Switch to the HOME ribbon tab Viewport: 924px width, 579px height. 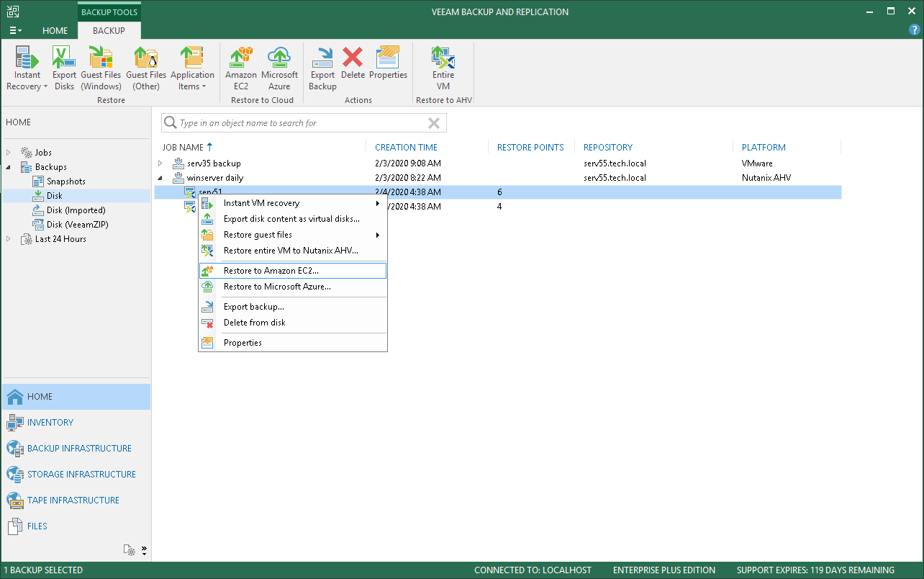(55, 31)
